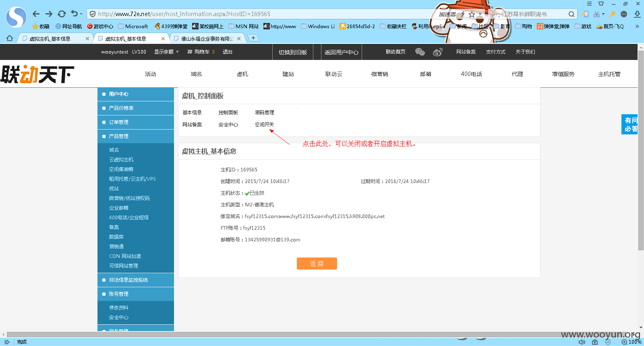Mute page sound from status bar
Image resolution: width=644 pixels, height=346 pixels.
point(582,342)
